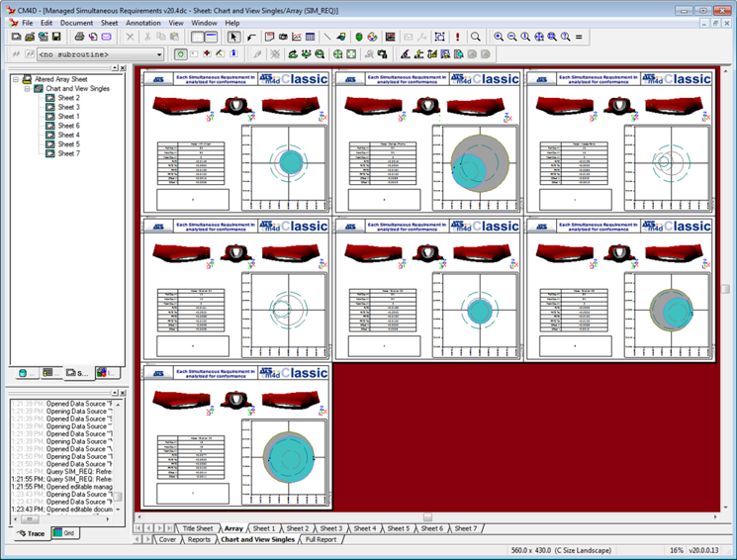
Task: Open the Annotation menu
Action: pyautogui.click(x=142, y=23)
